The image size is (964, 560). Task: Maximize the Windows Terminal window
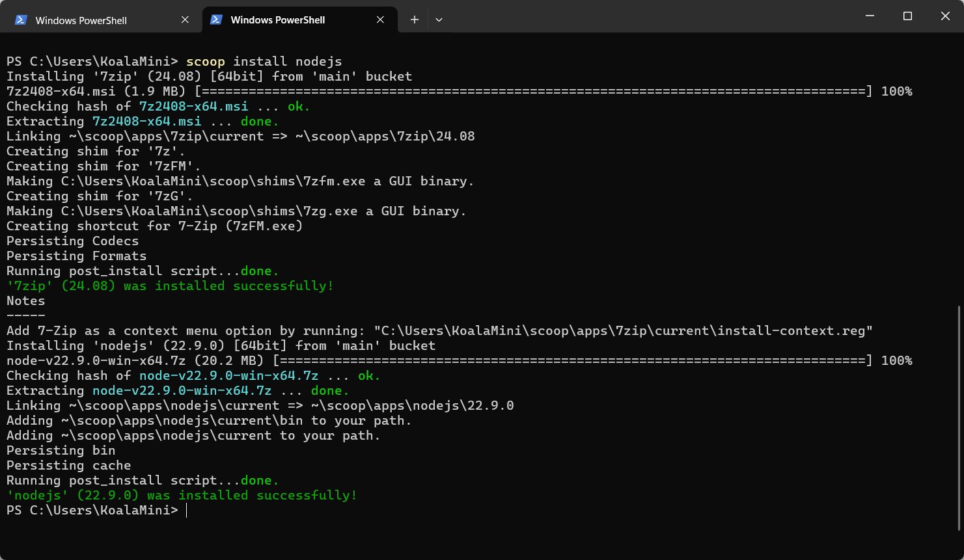(x=907, y=16)
